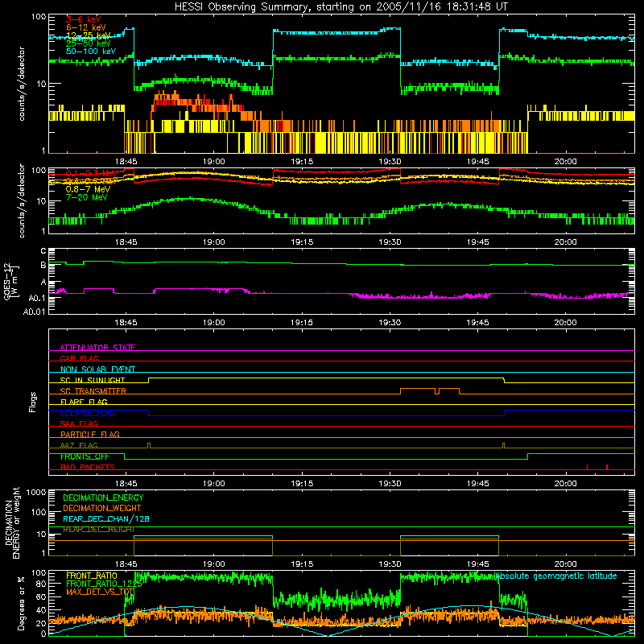Select the Degrees or % axis title
This screenshot has height=644, width=644.
[x=21, y=604]
